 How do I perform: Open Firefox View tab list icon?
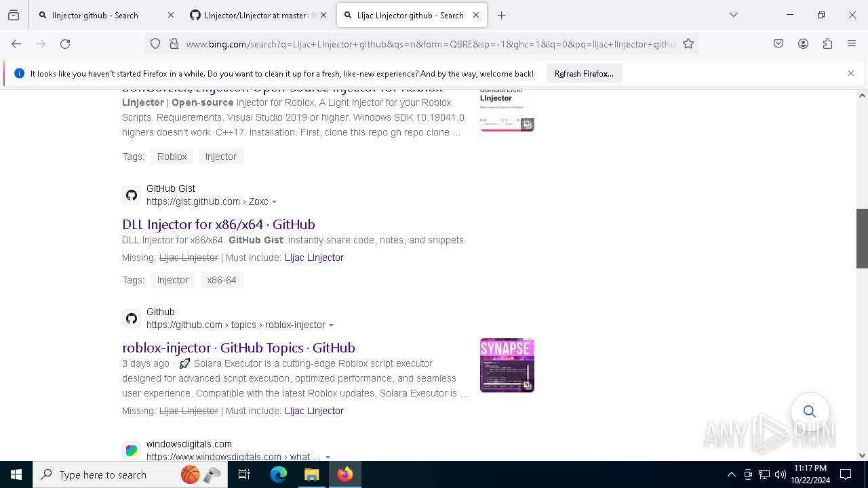[14, 15]
